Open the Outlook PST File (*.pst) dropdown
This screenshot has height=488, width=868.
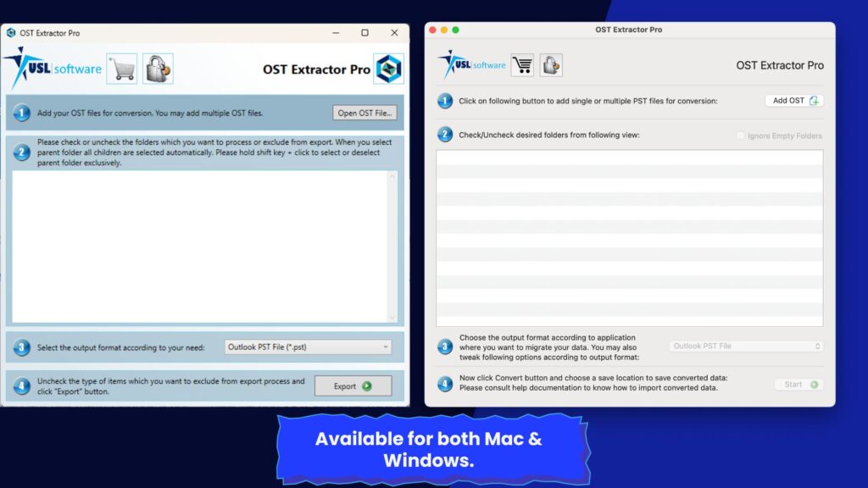(308, 347)
